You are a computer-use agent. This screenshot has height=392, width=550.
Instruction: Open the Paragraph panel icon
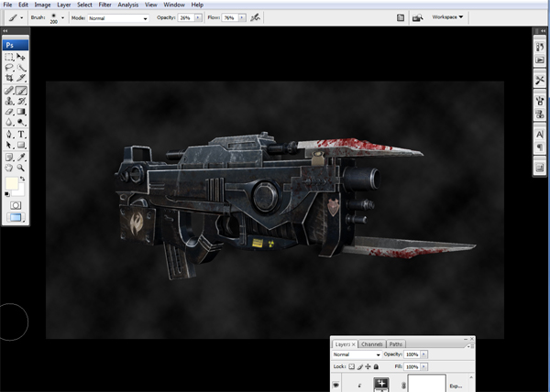point(540,147)
